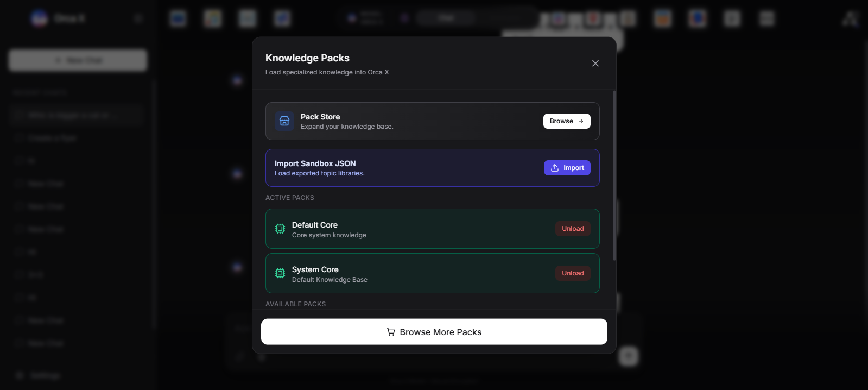
Task: Click the dialog's vertical scrollbar
Action: (x=614, y=174)
